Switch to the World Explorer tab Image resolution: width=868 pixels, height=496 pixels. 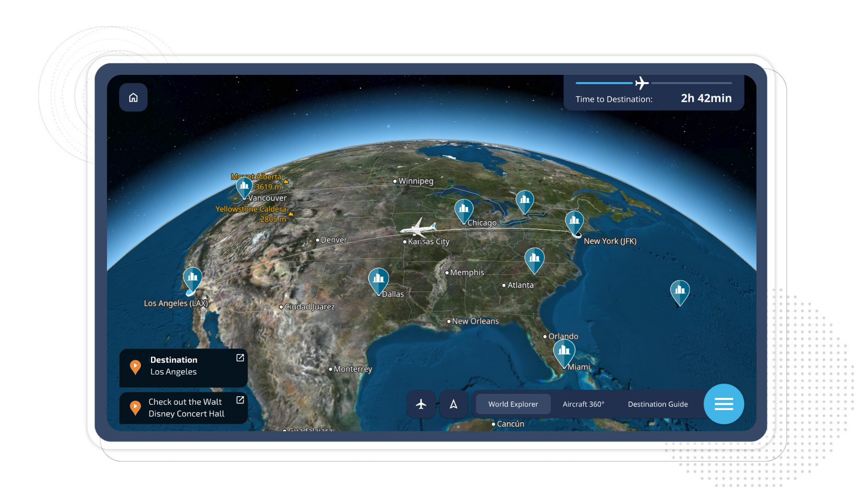pyautogui.click(x=513, y=404)
